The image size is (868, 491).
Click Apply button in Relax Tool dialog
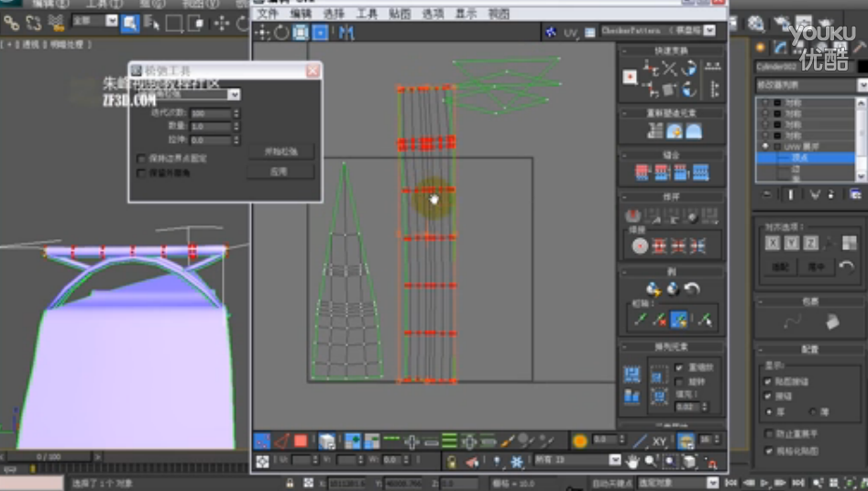coord(280,171)
